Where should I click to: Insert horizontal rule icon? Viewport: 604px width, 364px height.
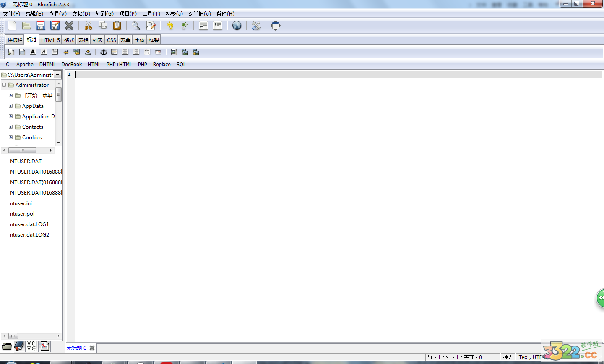click(x=115, y=52)
